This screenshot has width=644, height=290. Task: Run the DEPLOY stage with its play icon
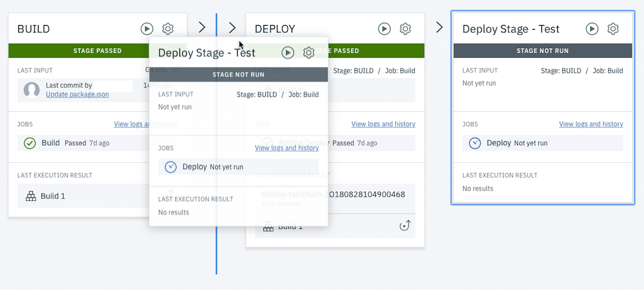[384, 29]
